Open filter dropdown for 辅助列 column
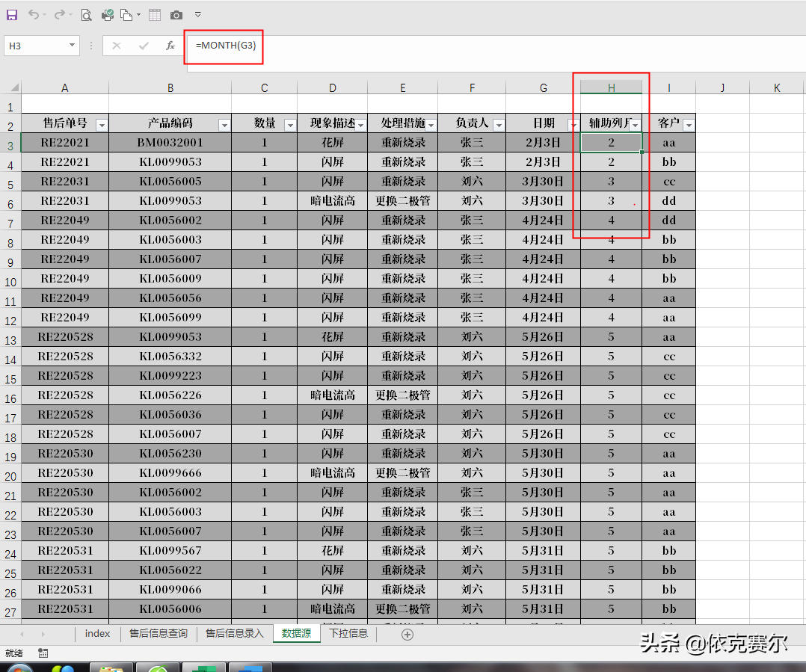 (636, 125)
